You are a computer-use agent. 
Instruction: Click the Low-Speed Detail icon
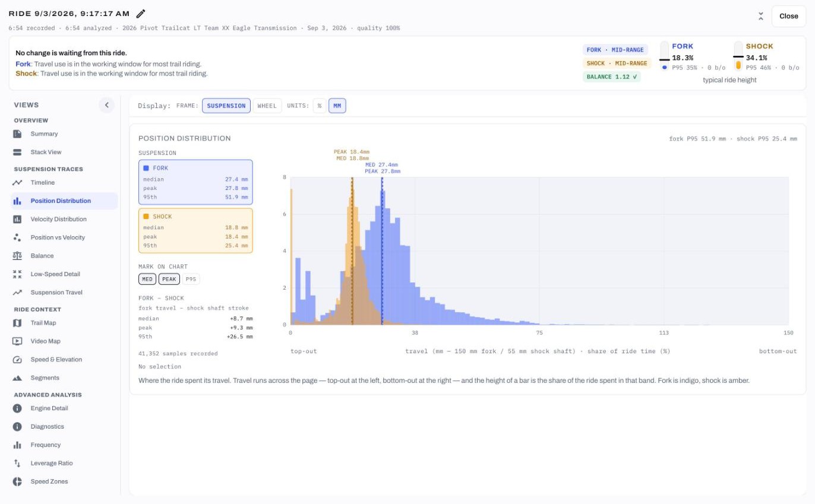(17, 274)
